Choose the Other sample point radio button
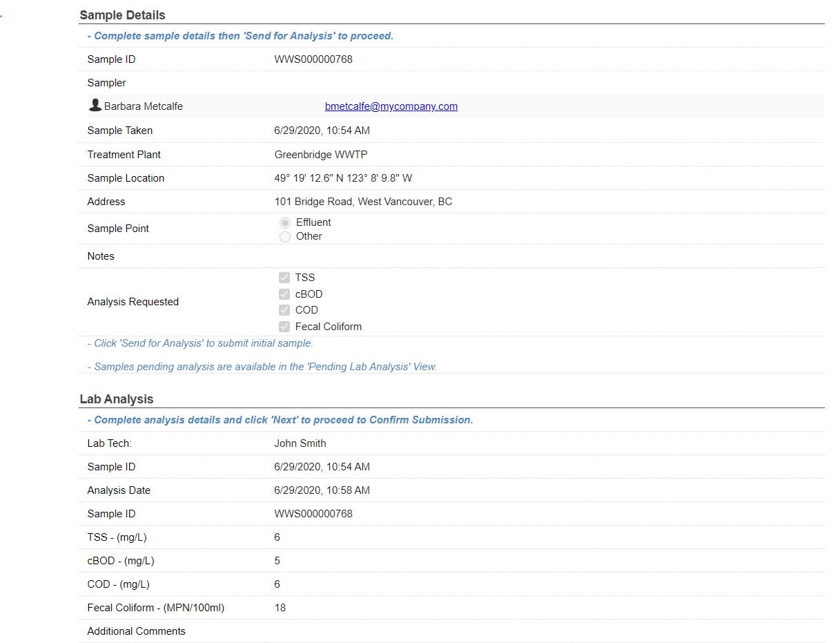The height and width of the screenshot is (643, 840). [285, 237]
